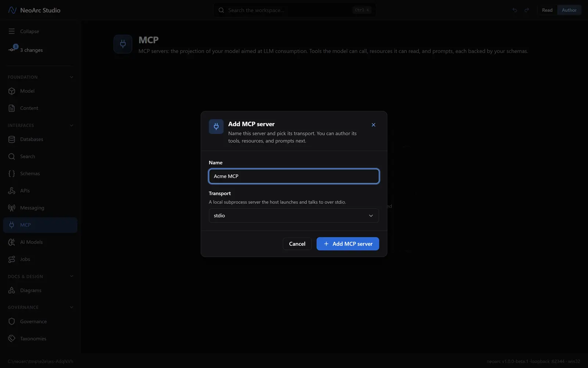588x368 pixels.
Task: Click the Jobs workflow icon
Action: (x=12, y=259)
